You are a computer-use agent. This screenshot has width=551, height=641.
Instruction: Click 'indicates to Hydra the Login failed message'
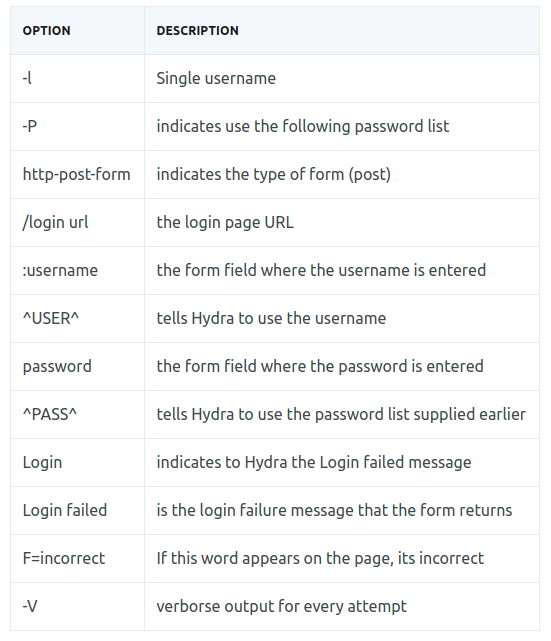(x=314, y=463)
